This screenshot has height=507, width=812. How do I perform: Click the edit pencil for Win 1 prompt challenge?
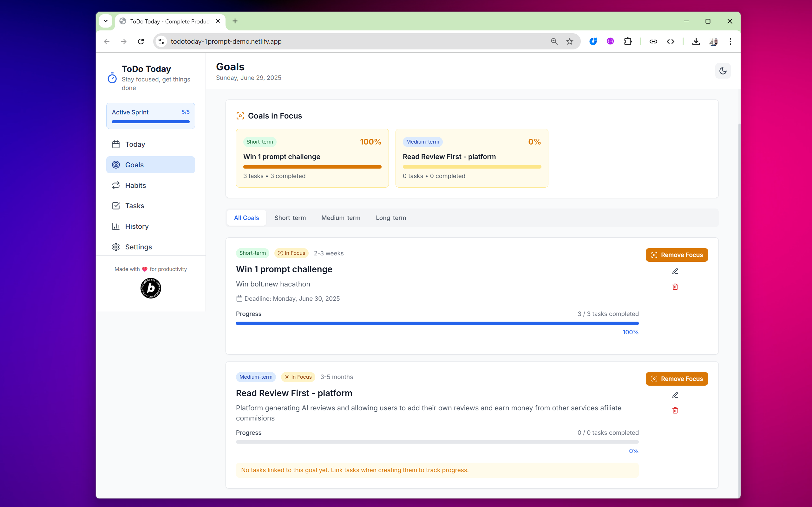click(675, 271)
